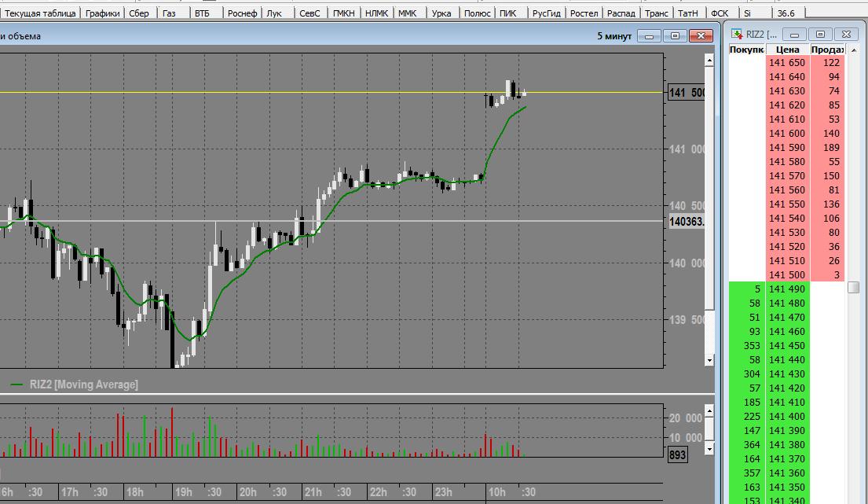Screen dimensions: 868x504
Task: Open the Урка tab
Action: (441, 13)
